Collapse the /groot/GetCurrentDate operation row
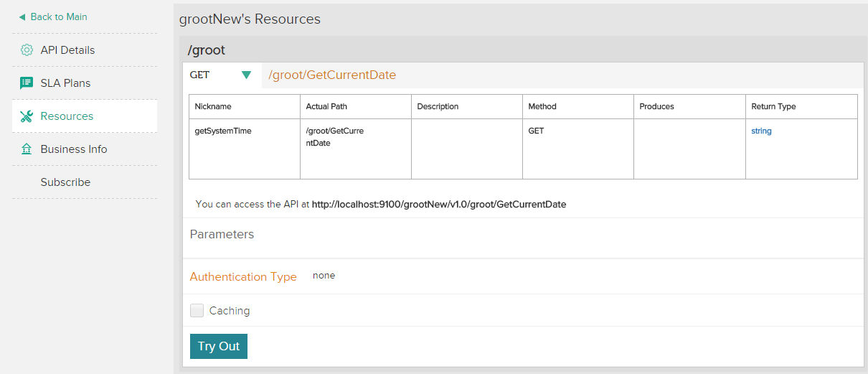Screen dimensions: 868x374 pos(563,75)
